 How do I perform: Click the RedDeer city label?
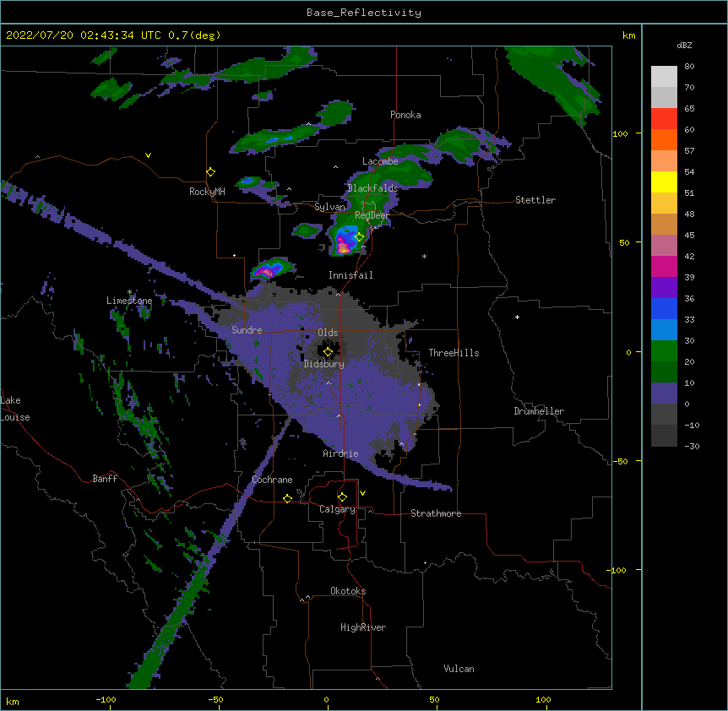click(x=372, y=215)
